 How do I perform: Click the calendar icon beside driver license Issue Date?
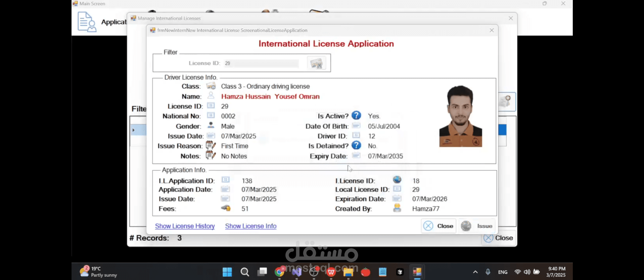[x=211, y=135]
